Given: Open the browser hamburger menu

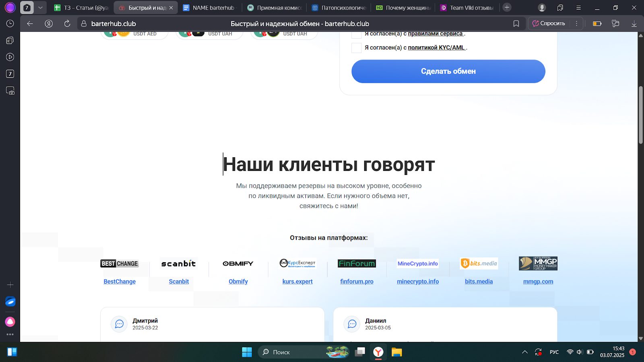Looking at the screenshot, I should [578, 8].
